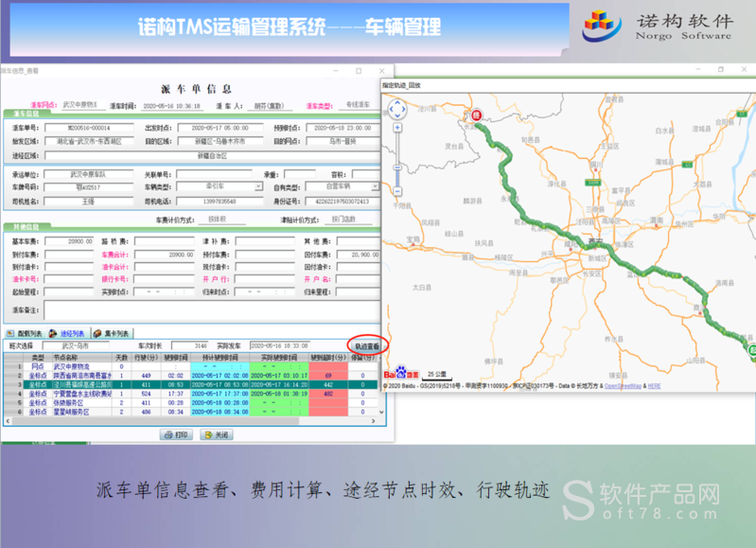Close the map track replay window
The width and height of the screenshot is (756, 548).
click(x=744, y=69)
